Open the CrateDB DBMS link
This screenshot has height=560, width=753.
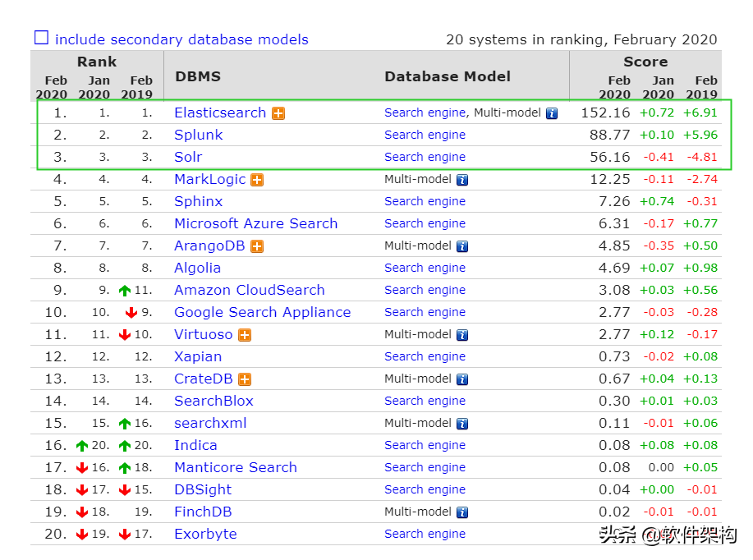203,379
